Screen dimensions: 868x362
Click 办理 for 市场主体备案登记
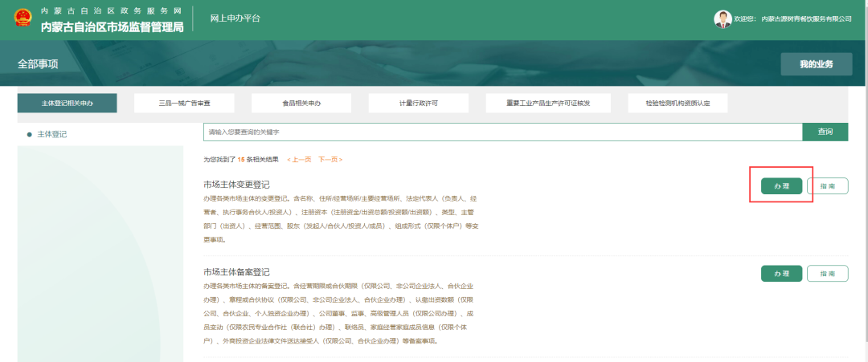782,274
